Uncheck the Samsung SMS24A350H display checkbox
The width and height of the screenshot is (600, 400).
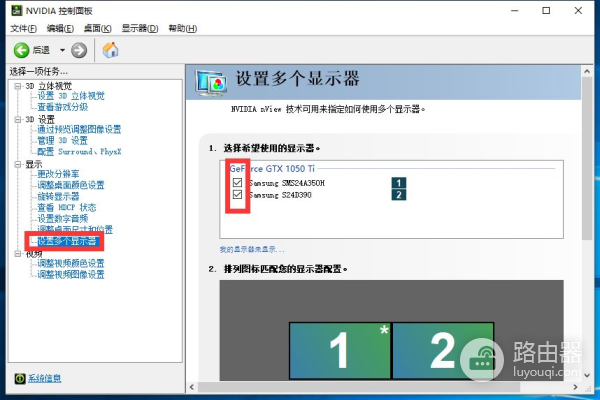point(237,183)
